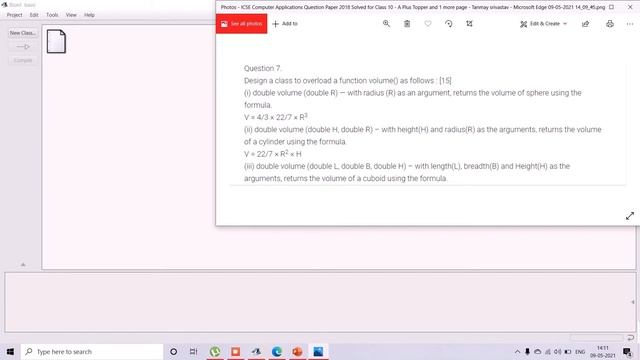Click the battery tray icon
The image size is (640, 360).
click(568, 351)
